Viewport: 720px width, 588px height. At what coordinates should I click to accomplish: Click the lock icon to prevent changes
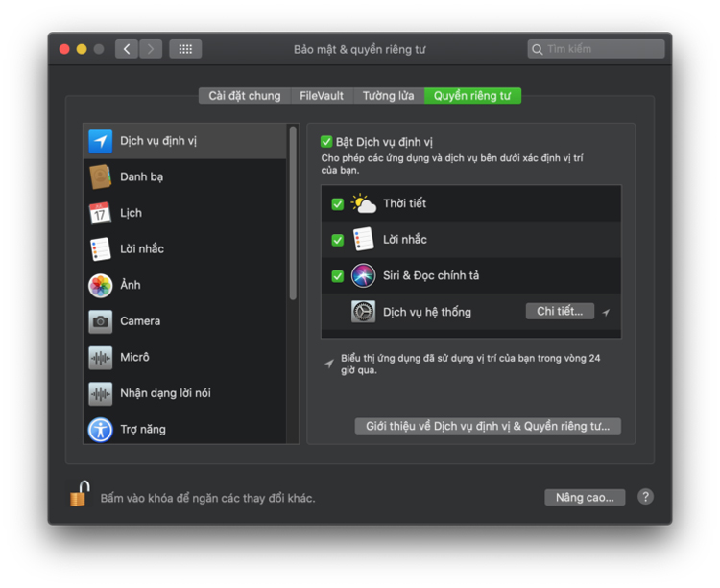(79, 494)
